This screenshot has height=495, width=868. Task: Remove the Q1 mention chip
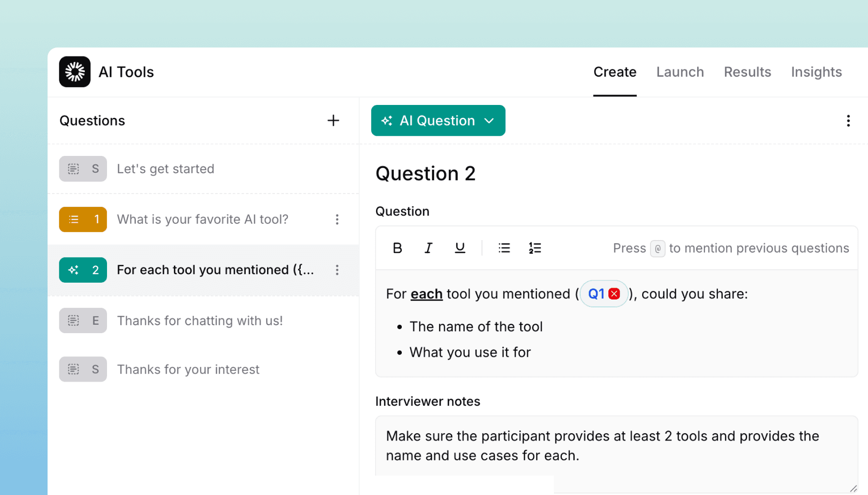[614, 293]
